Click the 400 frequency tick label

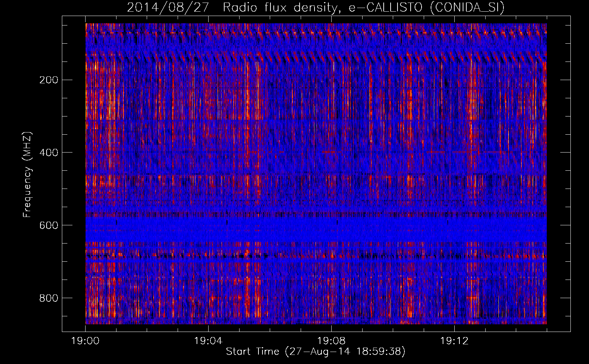(x=49, y=153)
